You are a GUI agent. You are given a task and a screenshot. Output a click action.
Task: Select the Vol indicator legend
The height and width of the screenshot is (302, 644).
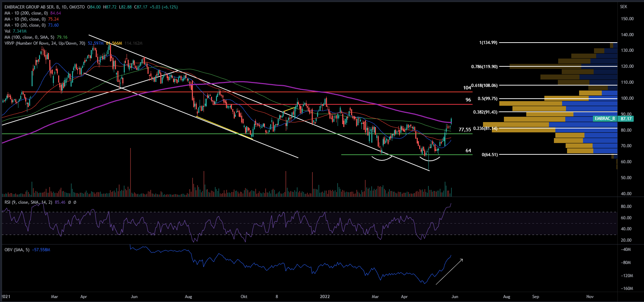(x=7, y=31)
